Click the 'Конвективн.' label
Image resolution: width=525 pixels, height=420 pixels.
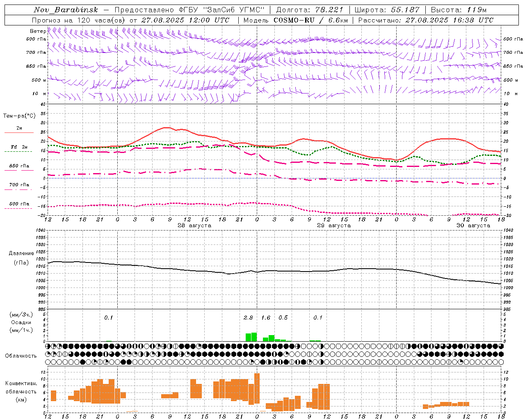coord(21,383)
